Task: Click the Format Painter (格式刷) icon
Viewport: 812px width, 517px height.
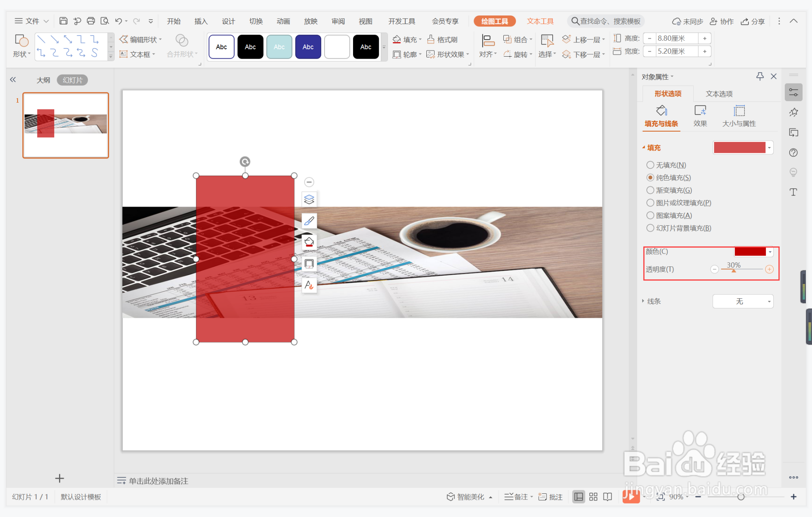Action: click(x=431, y=40)
